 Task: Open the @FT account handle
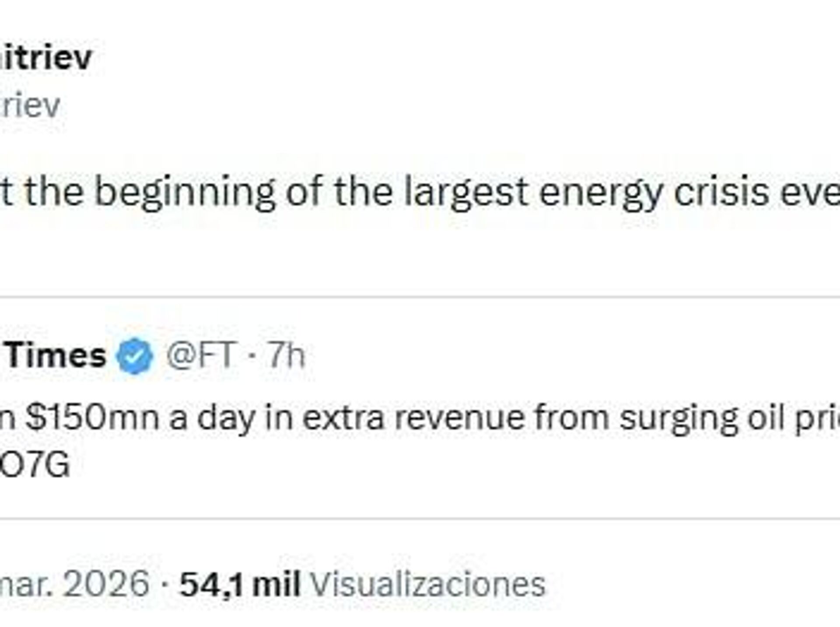[x=202, y=355]
